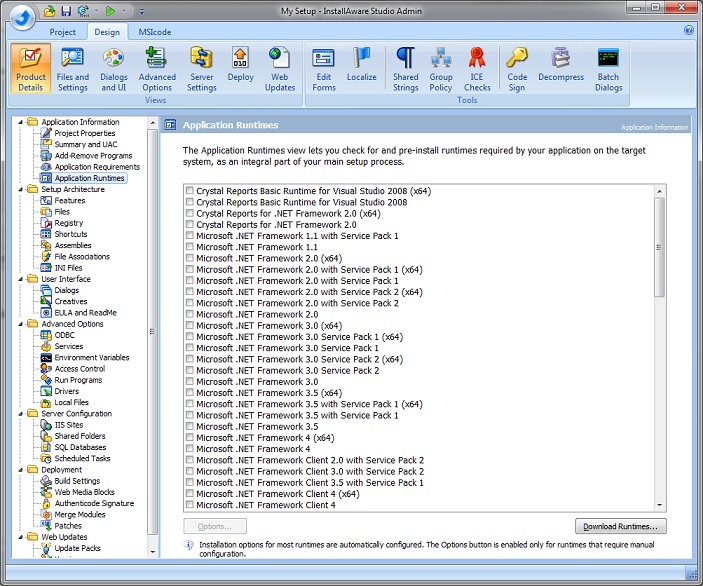Open quick access toolbar customize dropdown
Screen dimensions: 703x586
pyautogui.click(x=142, y=11)
